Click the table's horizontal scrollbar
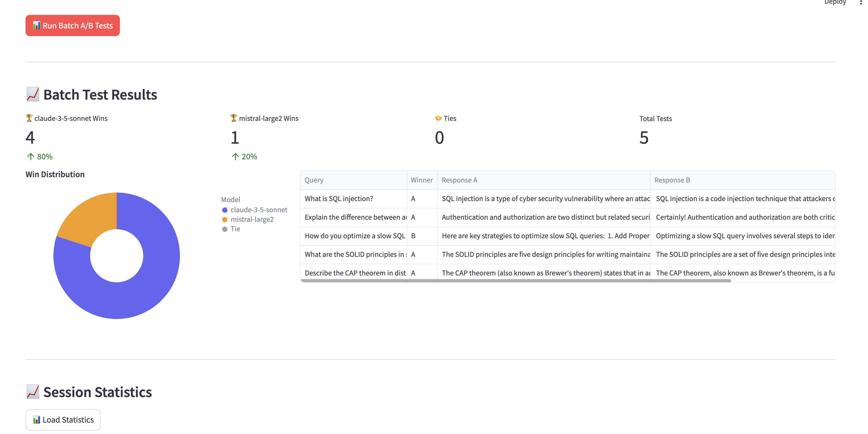The width and height of the screenshot is (868, 434). pos(516,280)
